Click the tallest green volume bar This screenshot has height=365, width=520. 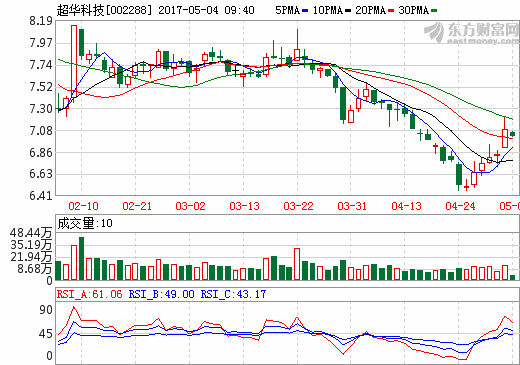81,258
